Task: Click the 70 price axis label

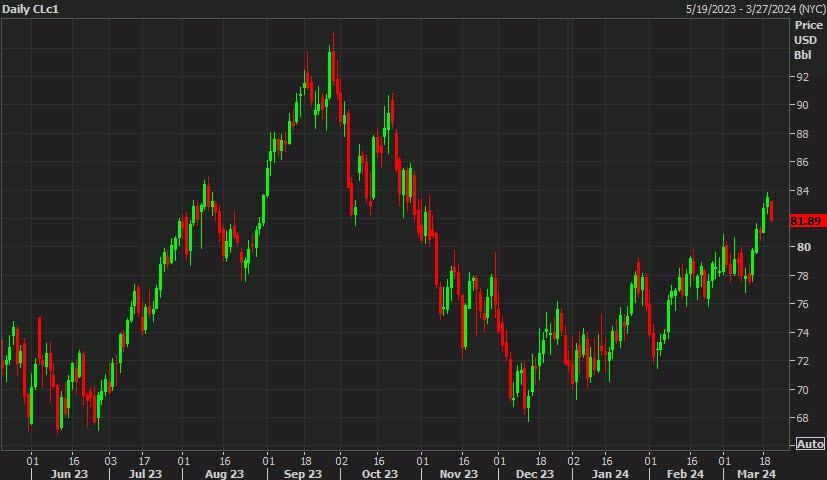Action: click(x=802, y=390)
